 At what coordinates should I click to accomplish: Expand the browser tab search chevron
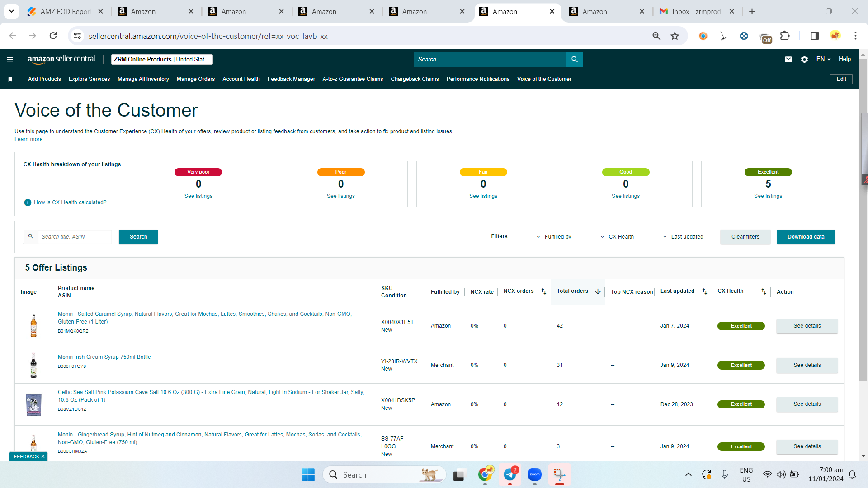[x=11, y=11]
